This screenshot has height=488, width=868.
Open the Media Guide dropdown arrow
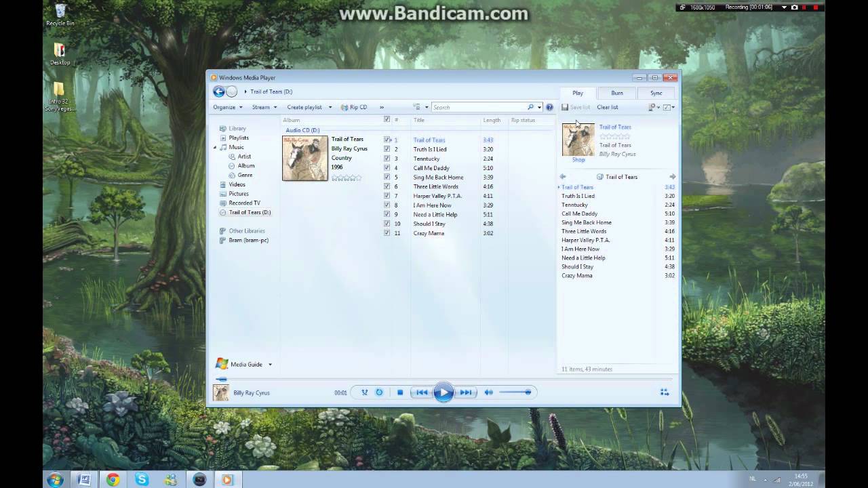click(270, 365)
